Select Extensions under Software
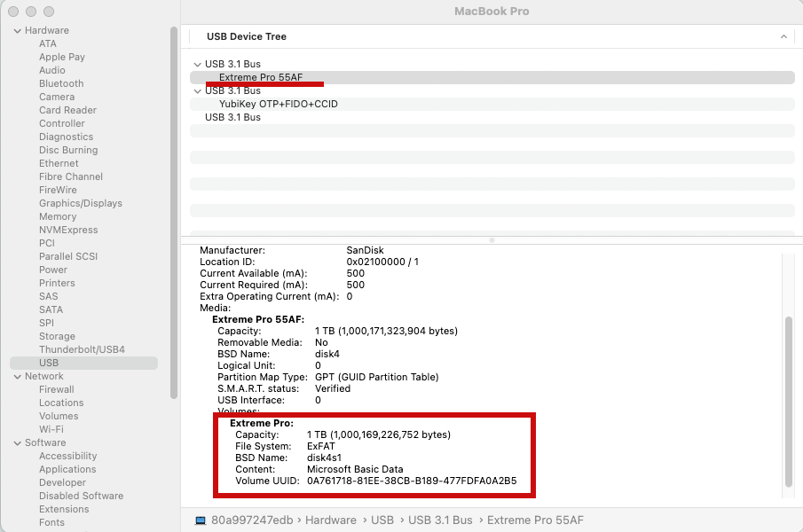Viewport: 803px width, 532px height. 64,510
